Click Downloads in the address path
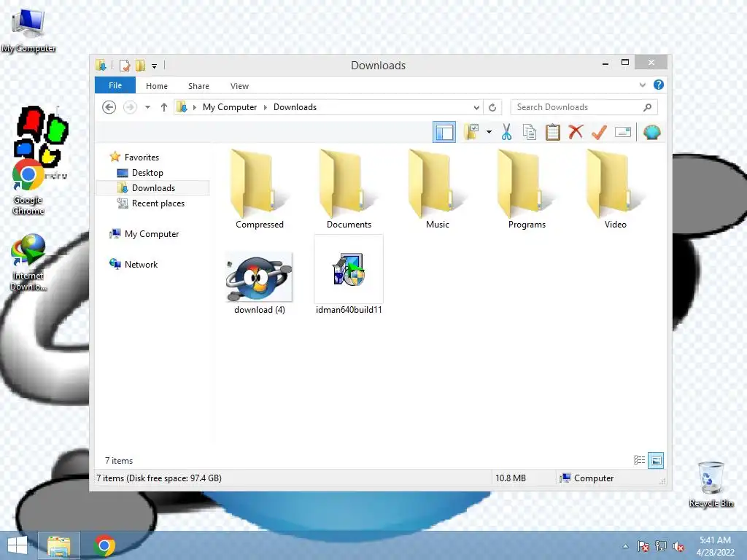The width and height of the screenshot is (747, 560). 295,107
